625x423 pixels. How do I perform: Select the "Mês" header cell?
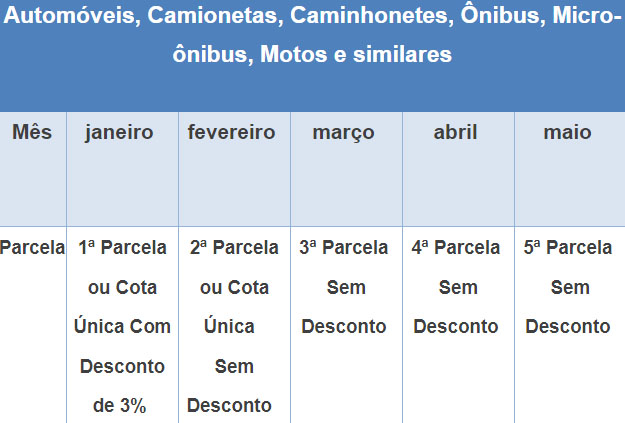pyautogui.click(x=33, y=132)
